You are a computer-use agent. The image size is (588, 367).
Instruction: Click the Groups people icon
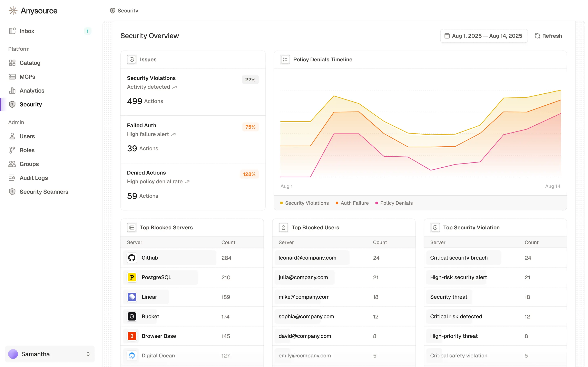click(12, 164)
